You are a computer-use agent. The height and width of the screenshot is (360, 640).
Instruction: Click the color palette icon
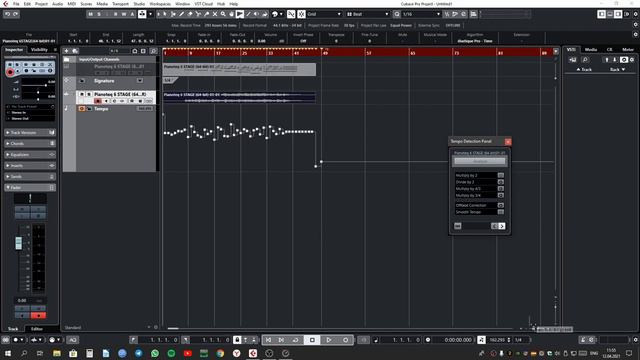tap(275, 14)
